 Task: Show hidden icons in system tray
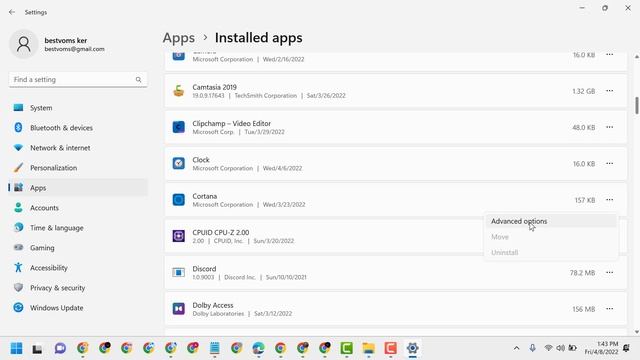point(516,348)
